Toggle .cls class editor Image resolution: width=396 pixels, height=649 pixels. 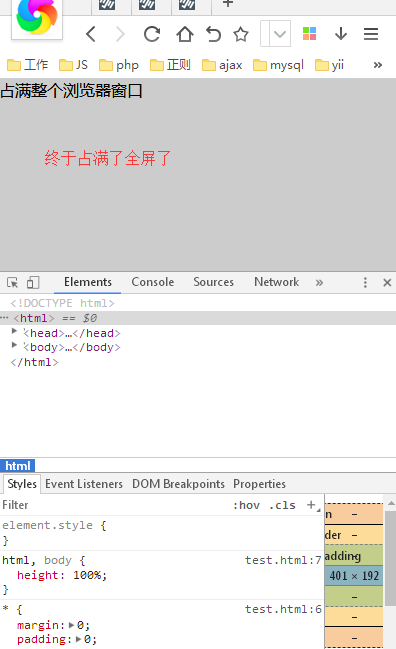tap(282, 505)
